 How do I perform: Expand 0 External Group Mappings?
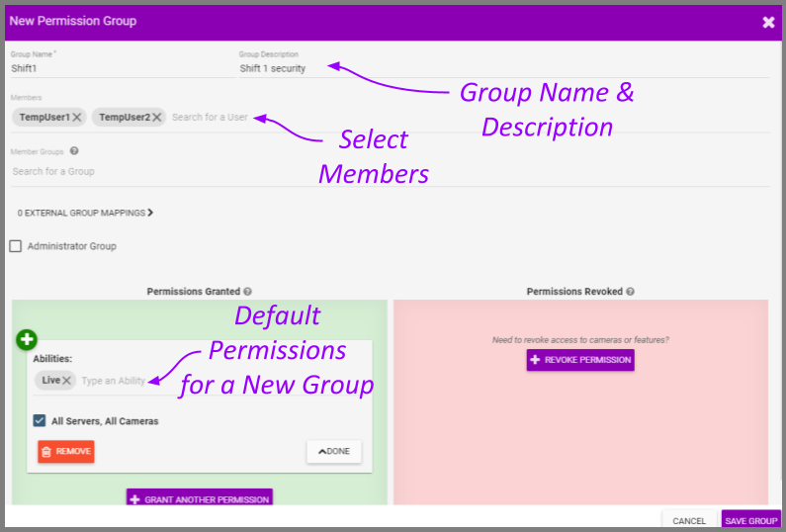tap(86, 213)
